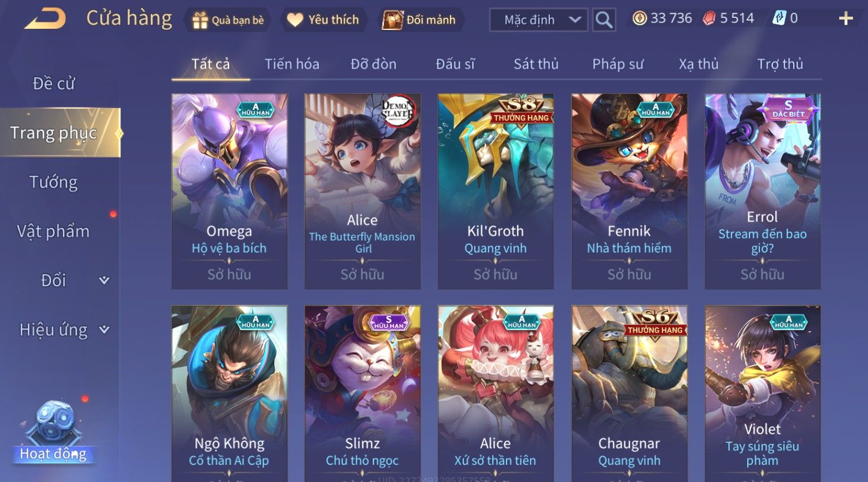This screenshot has height=482, width=868.
Task: Open the Errol Stream đến bao giờ skin card
Action: (x=763, y=192)
